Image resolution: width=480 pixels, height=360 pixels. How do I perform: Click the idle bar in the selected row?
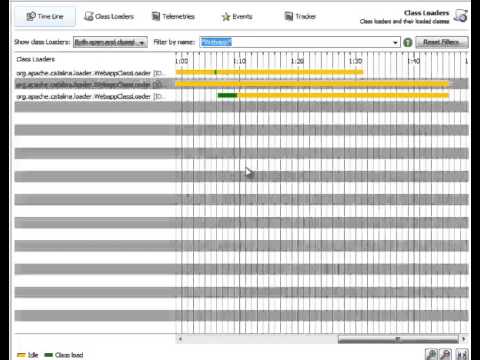[x=312, y=84]
